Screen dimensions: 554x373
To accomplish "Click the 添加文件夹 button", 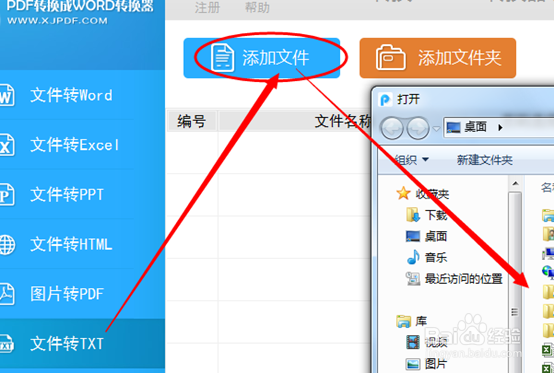I will click(438, 58).
